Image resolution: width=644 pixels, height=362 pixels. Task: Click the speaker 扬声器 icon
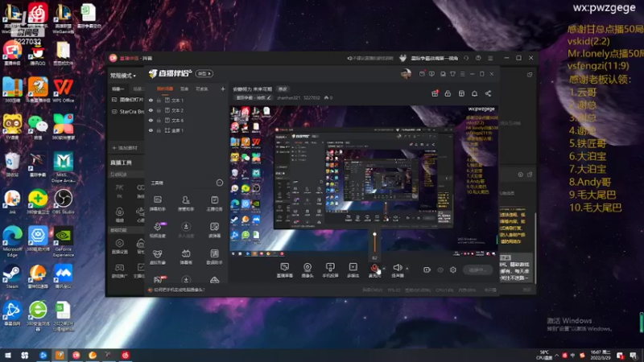[x=397, y=268]
